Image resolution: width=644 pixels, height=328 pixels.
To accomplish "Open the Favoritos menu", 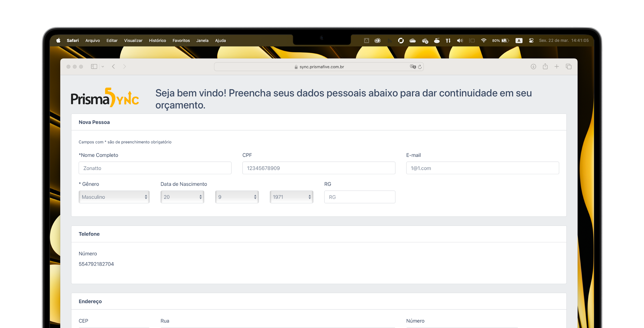I will [x=181, y=40].
